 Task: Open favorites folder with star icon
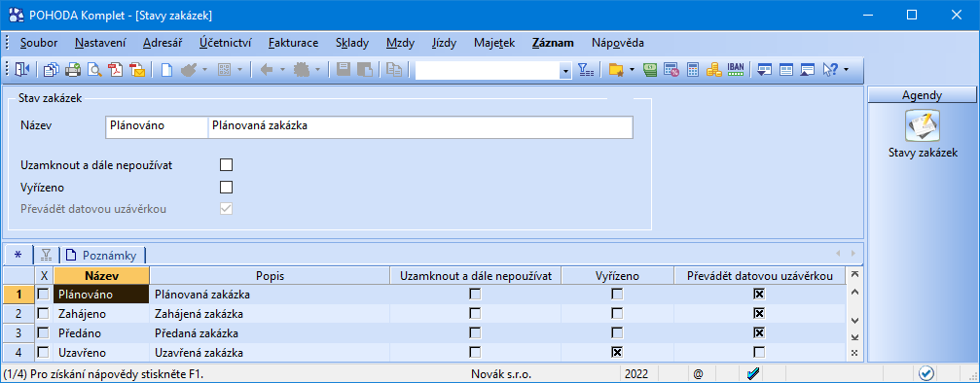pyautogui.click(x=616, y=70)
